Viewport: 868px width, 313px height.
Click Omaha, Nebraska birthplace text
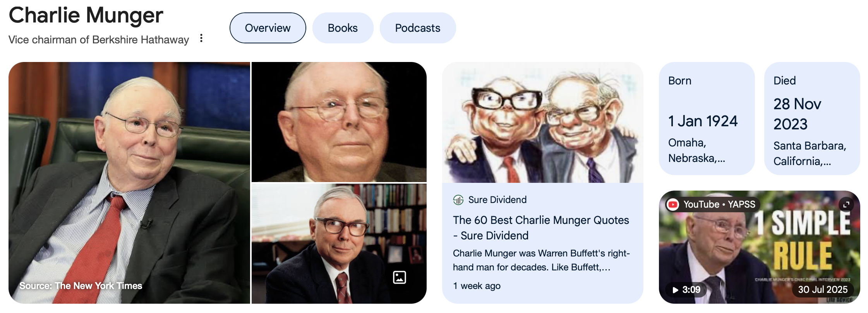click(696, 150)
